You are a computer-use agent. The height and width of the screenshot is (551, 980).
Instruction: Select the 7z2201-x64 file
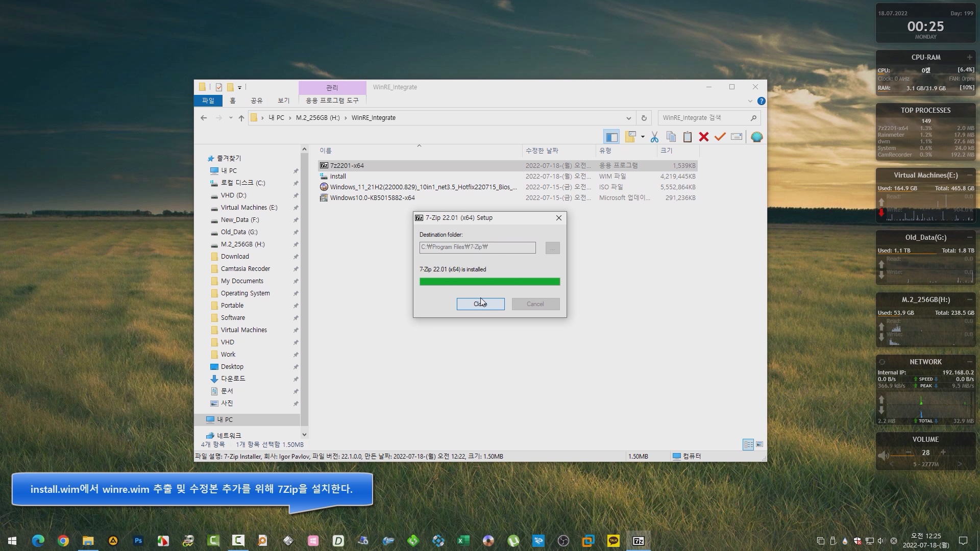click(x=507, y=166)
